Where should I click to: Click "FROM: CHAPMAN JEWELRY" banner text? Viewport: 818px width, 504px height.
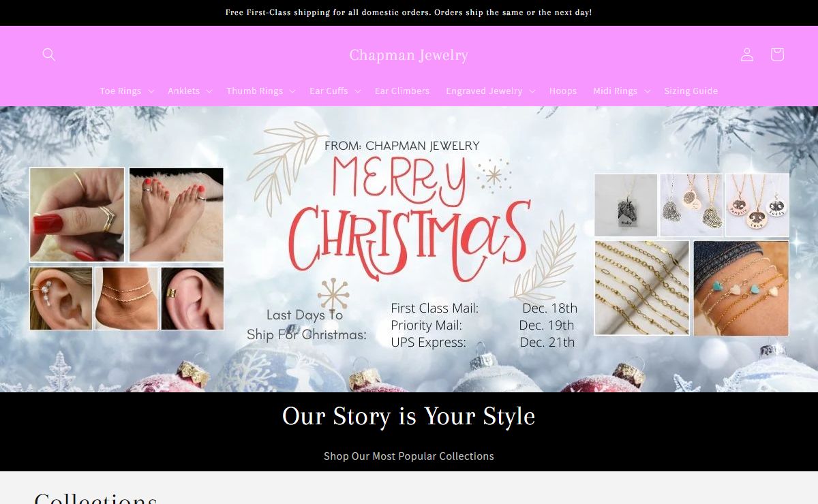pos(402,146)
